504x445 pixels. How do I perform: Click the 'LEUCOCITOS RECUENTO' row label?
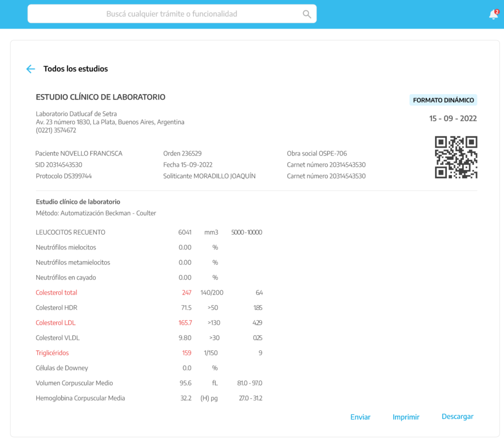click(x=70, y=232)
